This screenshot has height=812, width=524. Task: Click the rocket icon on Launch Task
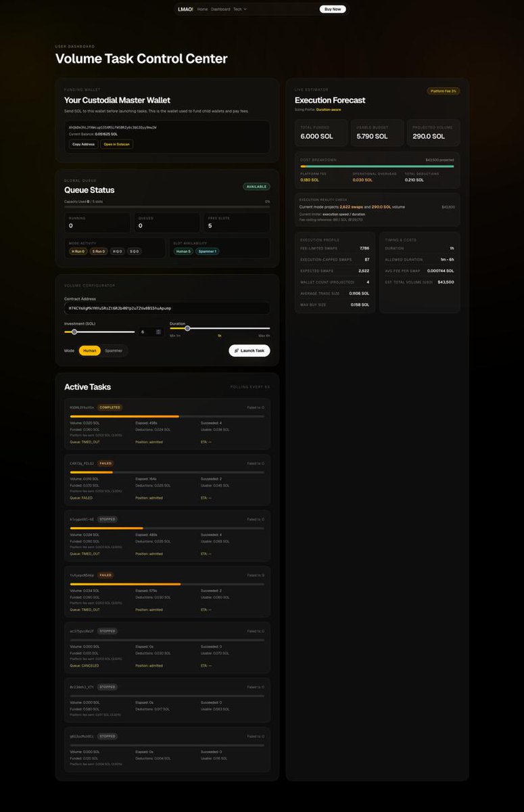pos(236,351)
